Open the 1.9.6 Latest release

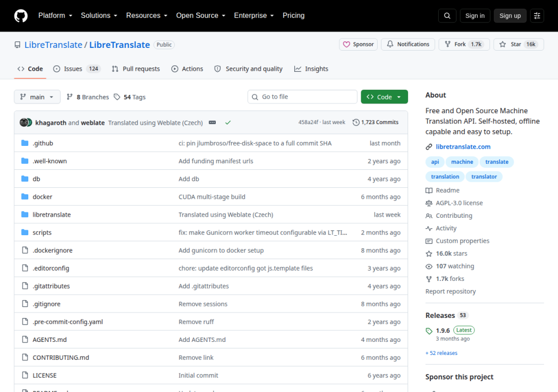point(450,330)
